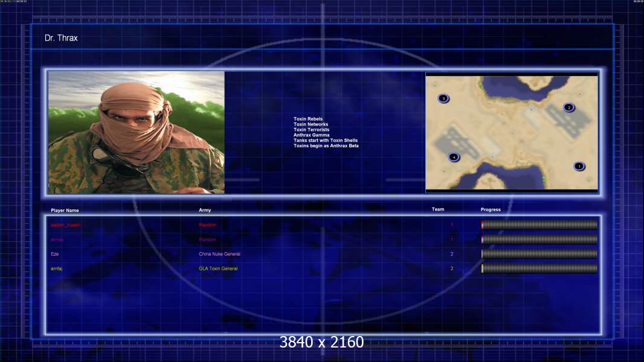Click start position marker 2 on the map

coord(569,107)
